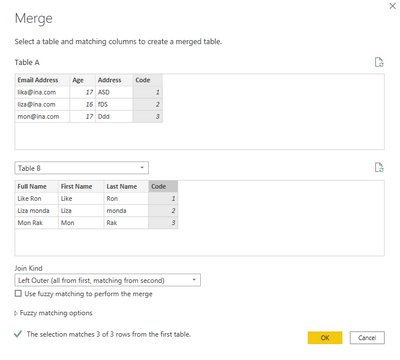Open the Table B selection dropdown
The width and height of the screenshot is (400, 360).
pos(82,168)
